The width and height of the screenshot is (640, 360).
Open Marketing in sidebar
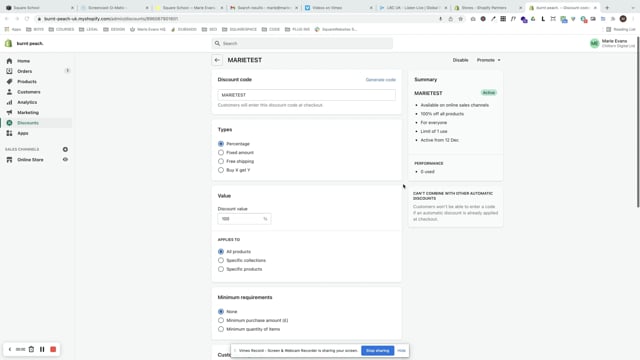28,112
